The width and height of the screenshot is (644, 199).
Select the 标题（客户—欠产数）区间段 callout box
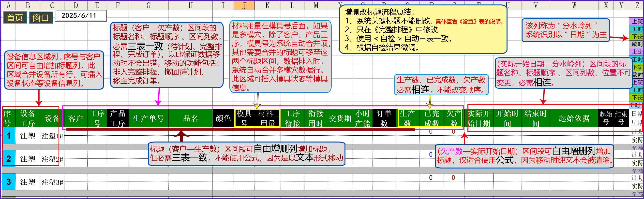click(166, 55)
